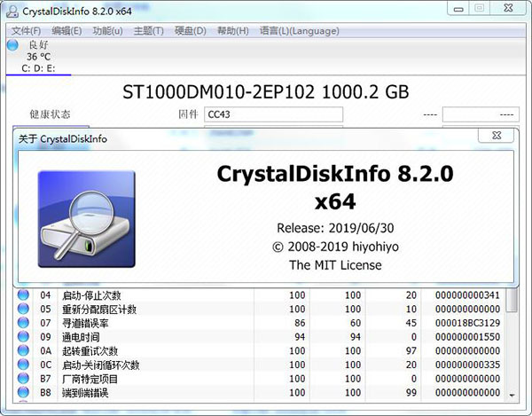Open the 文件(F) menu
This screenshot has width=532, height=416.
pos(26,31)
